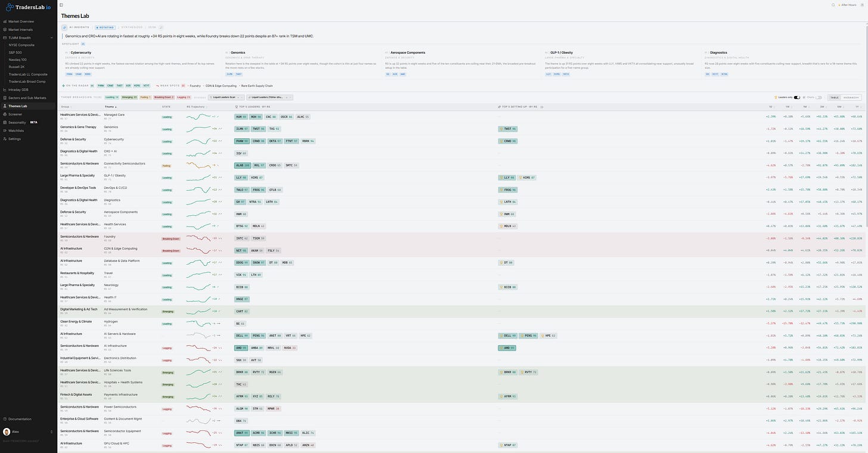Click the On The Radar icon
Viewport: 868px width, 453px height.
pos(64,85)
